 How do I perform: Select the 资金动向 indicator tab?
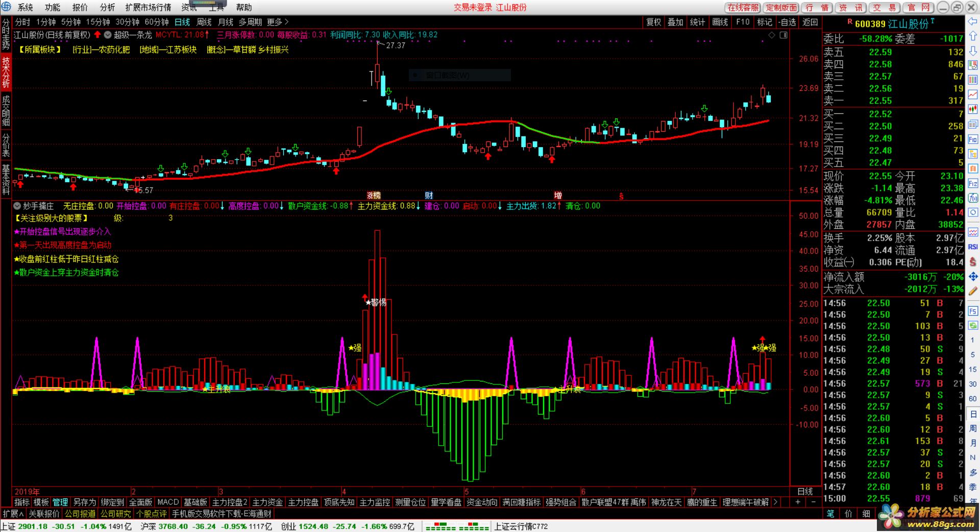pos(482,502)
